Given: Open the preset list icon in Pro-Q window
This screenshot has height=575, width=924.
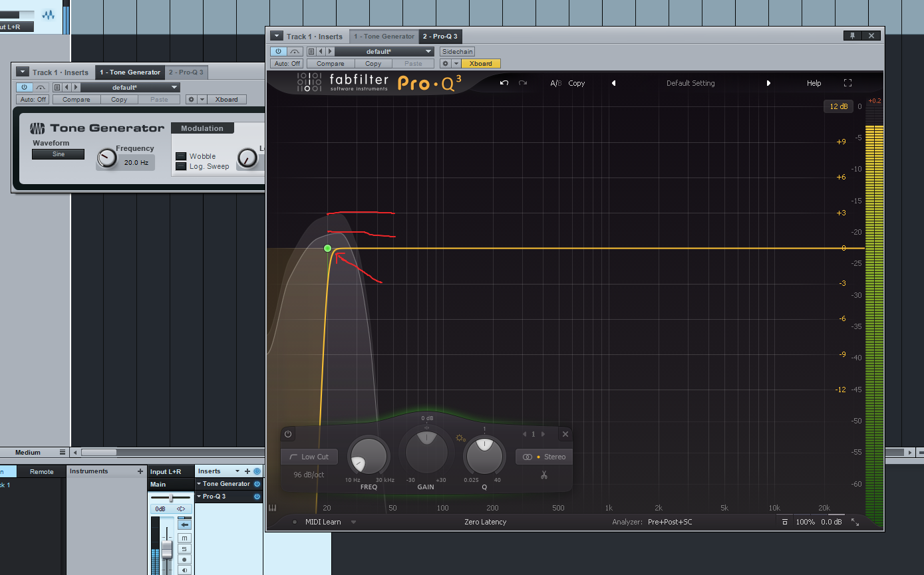Looking at the screenshot, I should pyautogui.click(x=311, y=51).
